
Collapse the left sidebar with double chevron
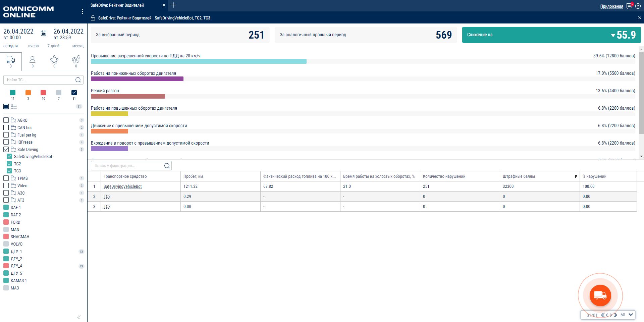click(79, 317)
